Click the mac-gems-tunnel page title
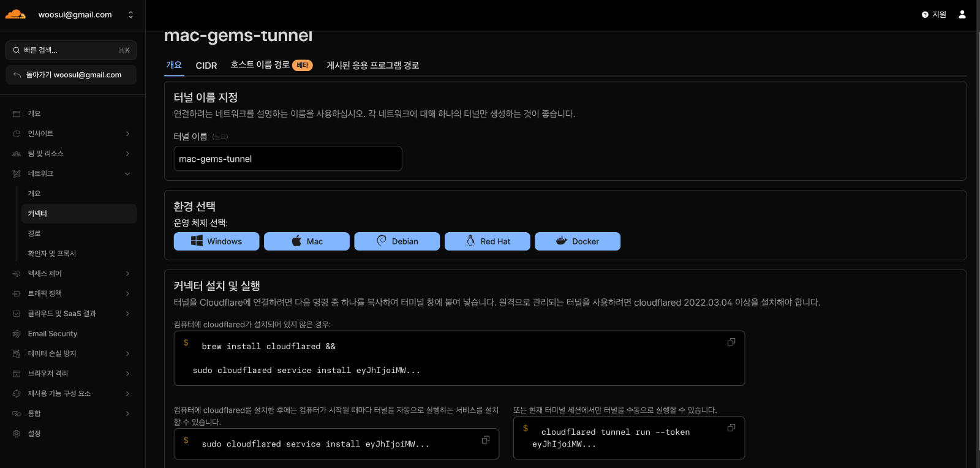980x468 pixels. point(238,36)
